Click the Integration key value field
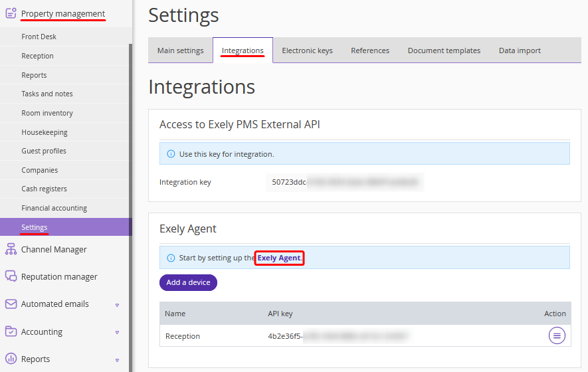Screen dimensions: 588x372 pos(344,182)
